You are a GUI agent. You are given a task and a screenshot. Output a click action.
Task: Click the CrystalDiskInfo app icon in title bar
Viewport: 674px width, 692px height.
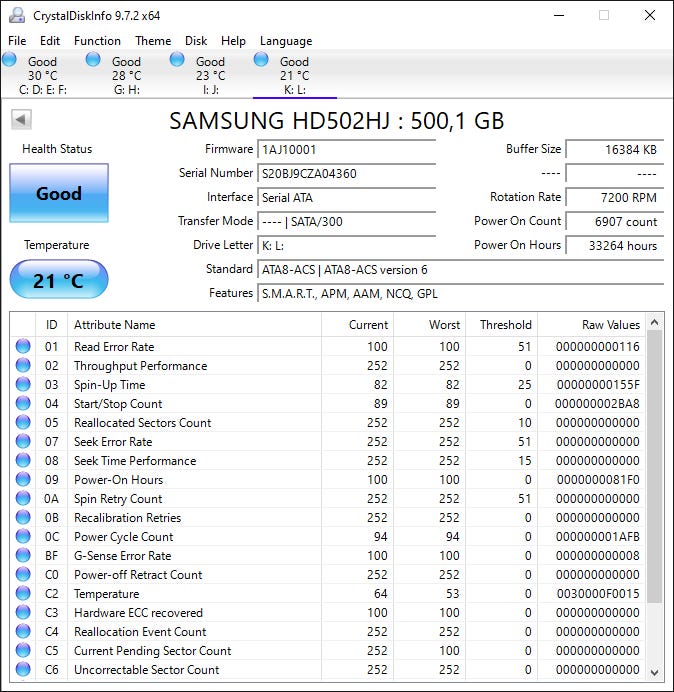(x=17, y=16)
